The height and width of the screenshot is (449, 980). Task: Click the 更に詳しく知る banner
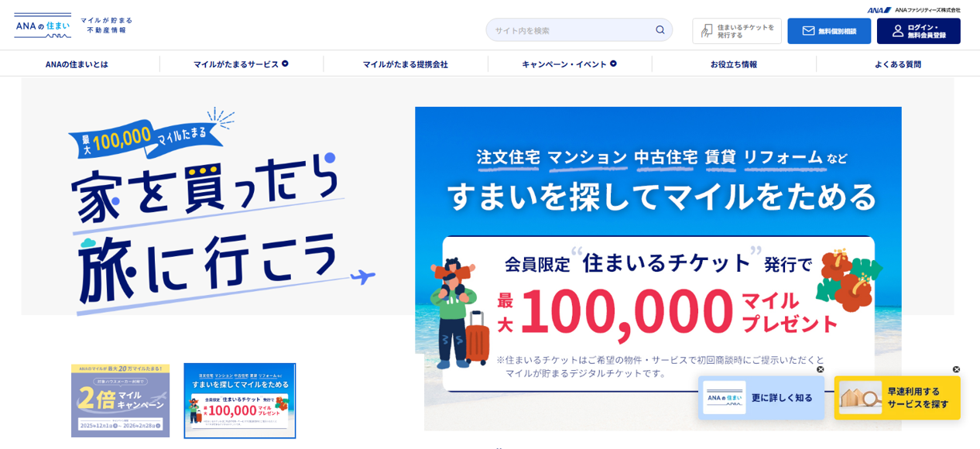coord(761,398)
